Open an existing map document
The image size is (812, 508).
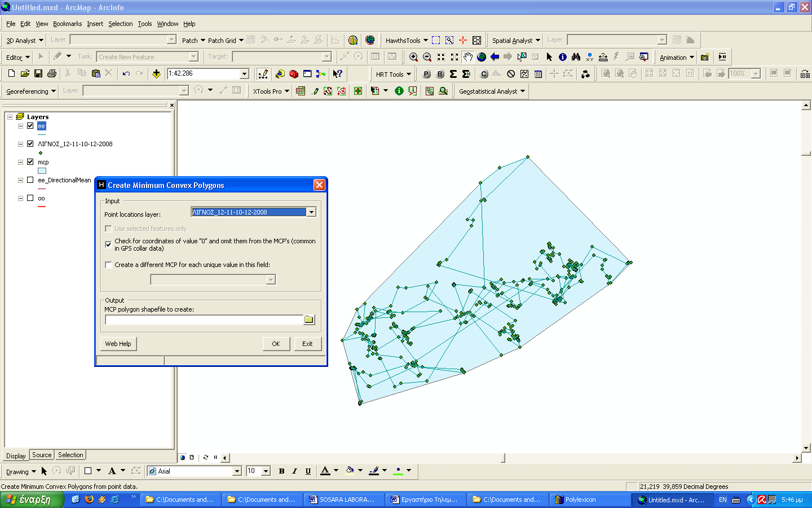point(25,74)
